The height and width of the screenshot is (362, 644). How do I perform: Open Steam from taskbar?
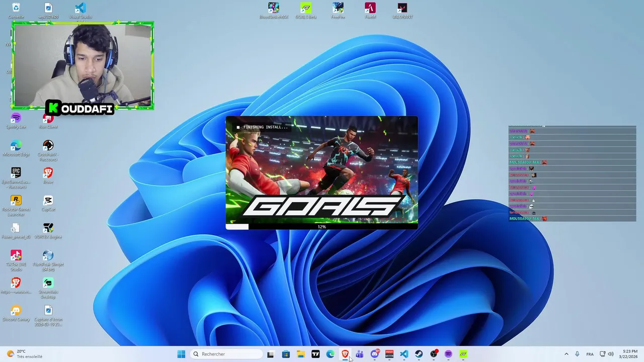(x=419, y=354)
